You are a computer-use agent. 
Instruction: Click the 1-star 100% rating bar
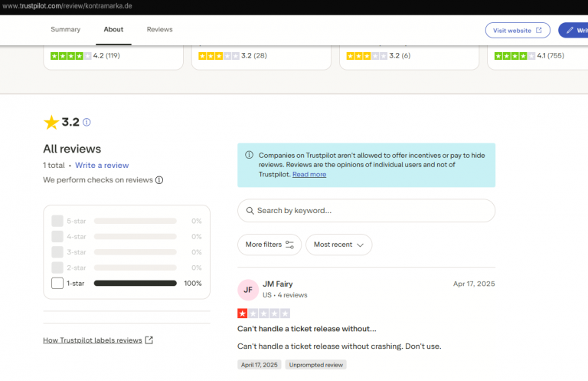click(x=135, y=283)
